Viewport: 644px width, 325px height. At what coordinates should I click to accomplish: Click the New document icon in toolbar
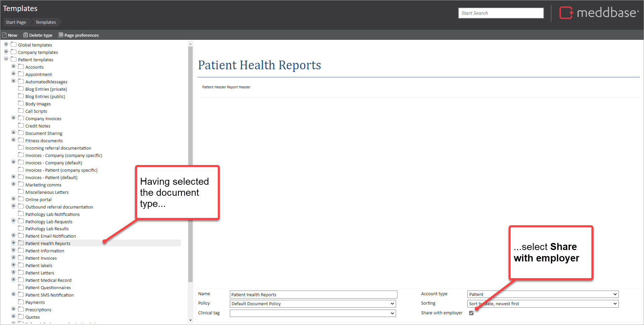(5, 35)
